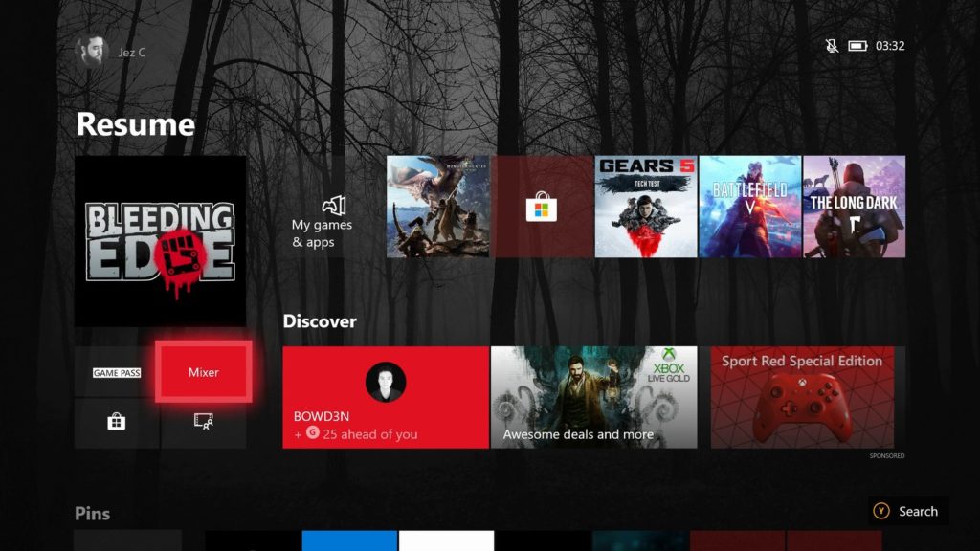Launch Battlefield V tile
Image resolution: width=980 pixels, height=551 pixels.
click(x=750, y=207)
